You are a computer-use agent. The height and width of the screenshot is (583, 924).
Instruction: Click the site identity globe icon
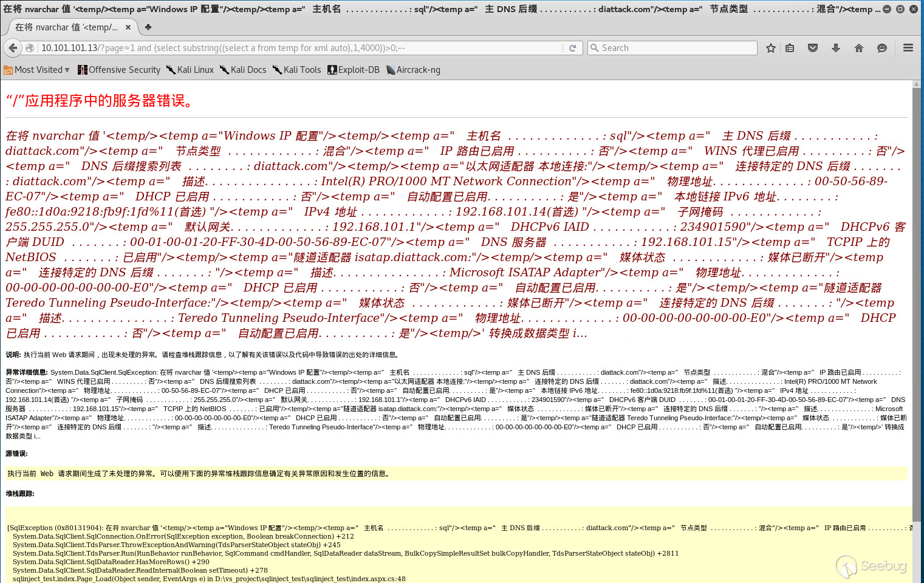pyautogui.click(x=29, y=48)
